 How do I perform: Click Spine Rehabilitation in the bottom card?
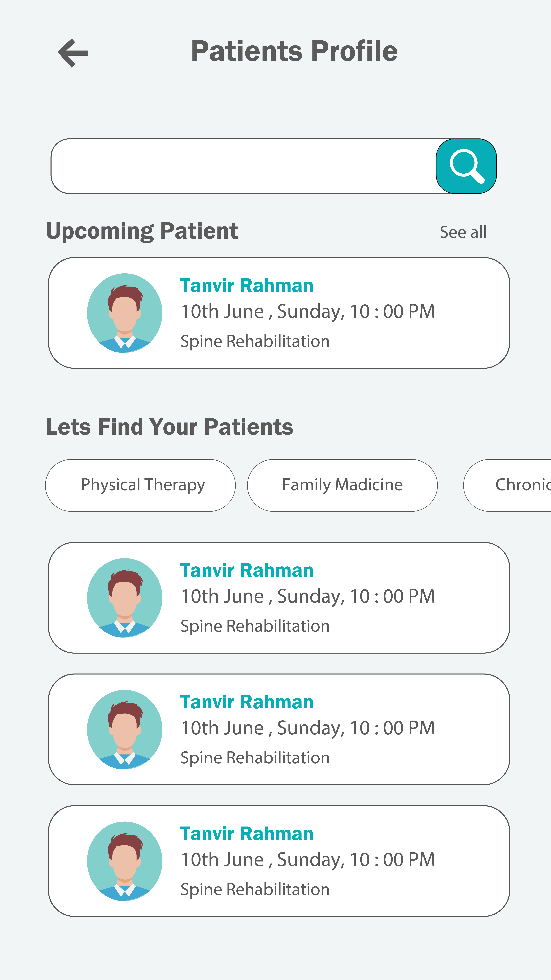[255, 889]
